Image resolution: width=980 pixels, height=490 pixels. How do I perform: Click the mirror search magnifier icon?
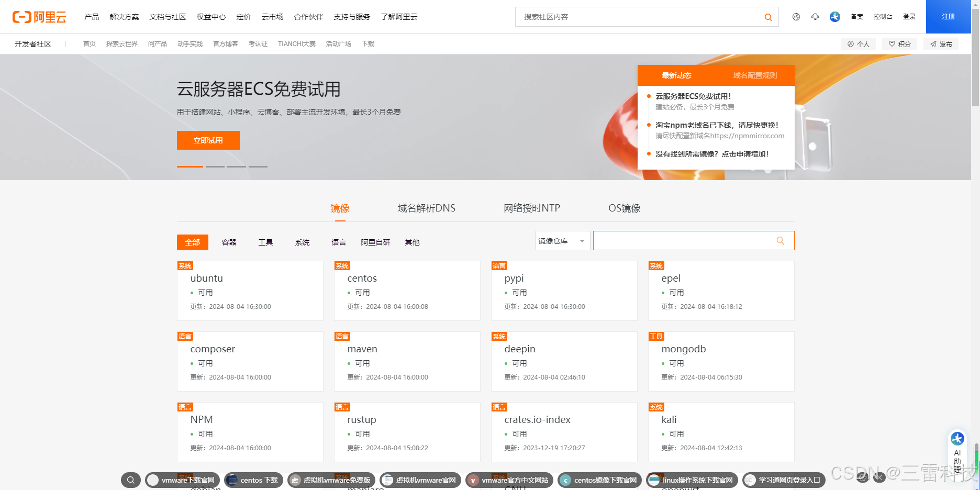pos(781,241)
